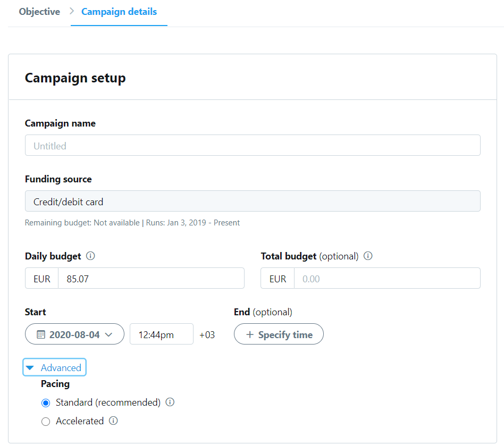The width and height of the screenshot is (504, 445).
Task: Click info icon beside Accelerated option
Action: pyautogui.click(x=113, y=421)
